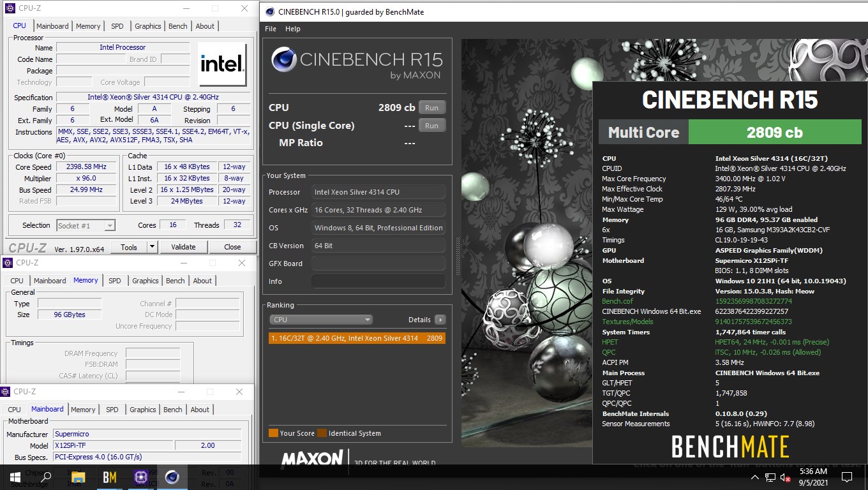Run the CPU multi-core benchmark
The image size is (868, 490).
[432, 108]
